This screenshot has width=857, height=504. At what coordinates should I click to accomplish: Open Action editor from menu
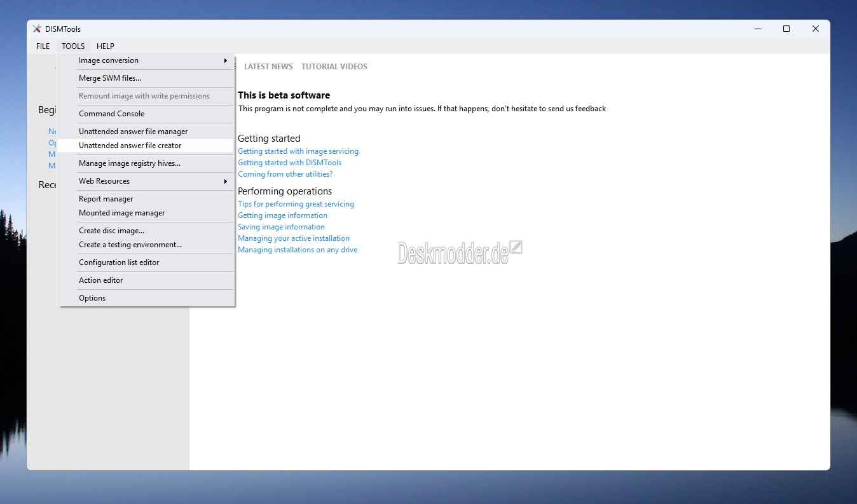pos(146,280)
